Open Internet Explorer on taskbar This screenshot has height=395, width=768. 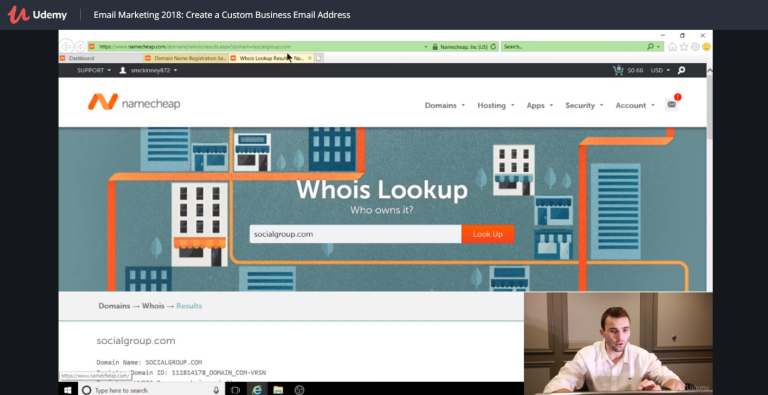coord(257,390)
